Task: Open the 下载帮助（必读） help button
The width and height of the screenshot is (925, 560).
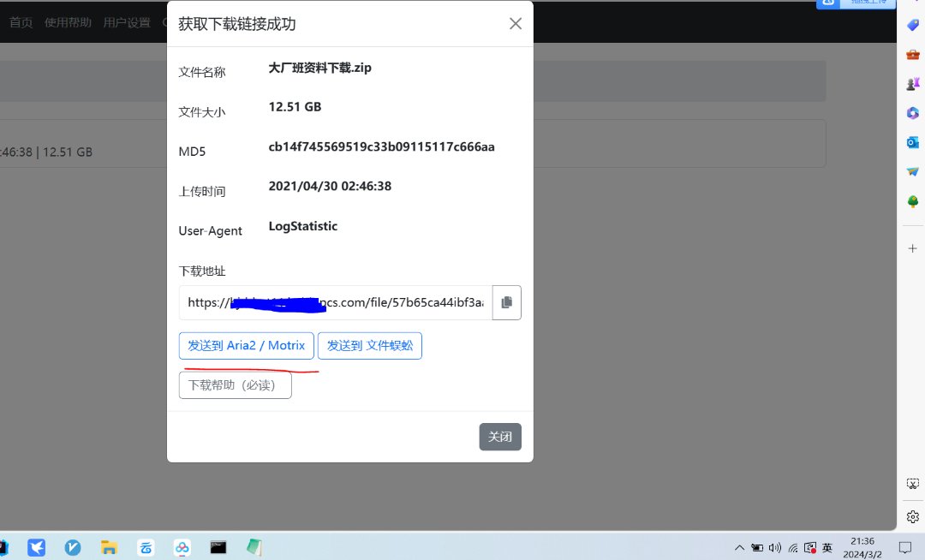Action: [x=235, y=385]
